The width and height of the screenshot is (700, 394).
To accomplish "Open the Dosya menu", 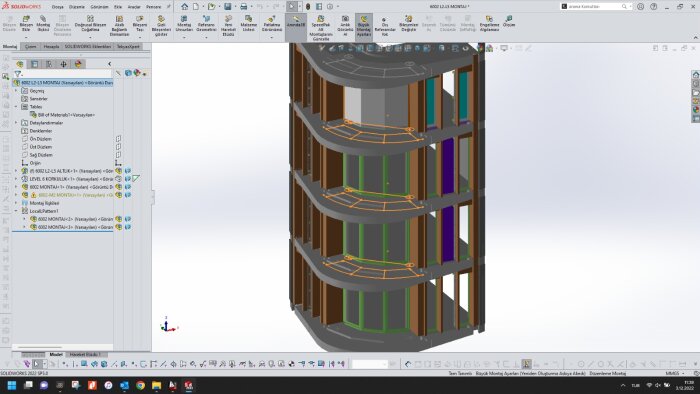I will [58, 7].
